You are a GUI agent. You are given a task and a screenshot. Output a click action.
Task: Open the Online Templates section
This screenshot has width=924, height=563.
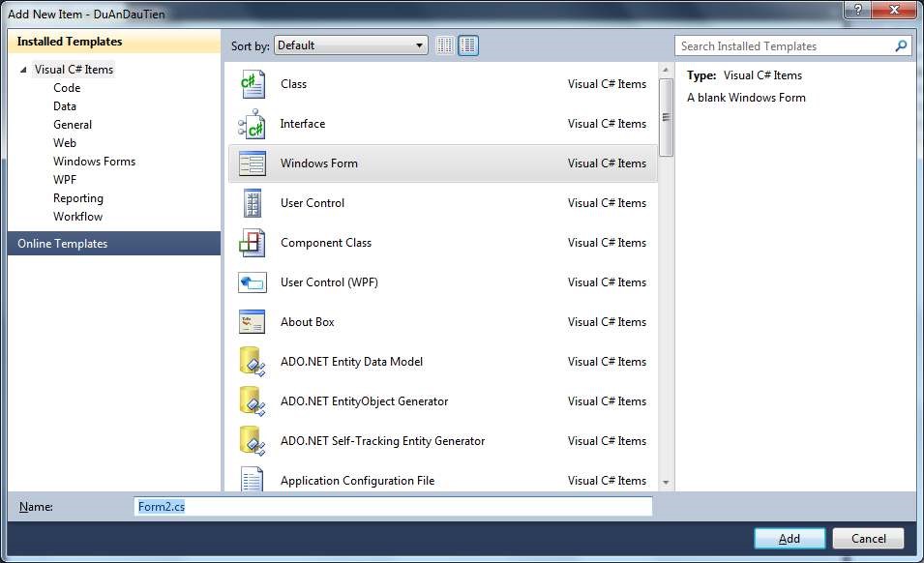point(63,244)
